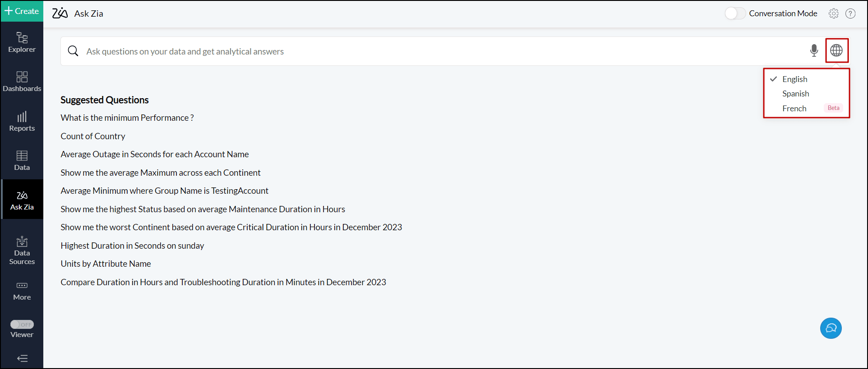Image resolution: width=868 pixels, height=369 pixels.
Task: Toggle the Viewer mode switch
Action: coord(22,324)
